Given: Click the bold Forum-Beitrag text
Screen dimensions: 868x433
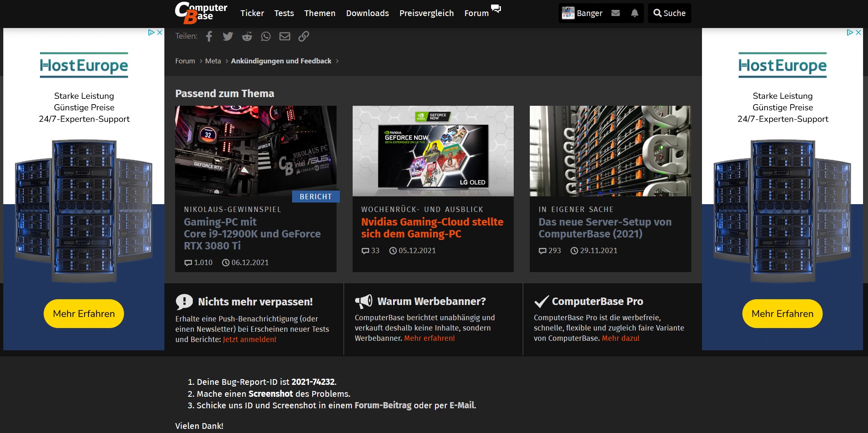Looking at the screenshot, I should (383, 405).
